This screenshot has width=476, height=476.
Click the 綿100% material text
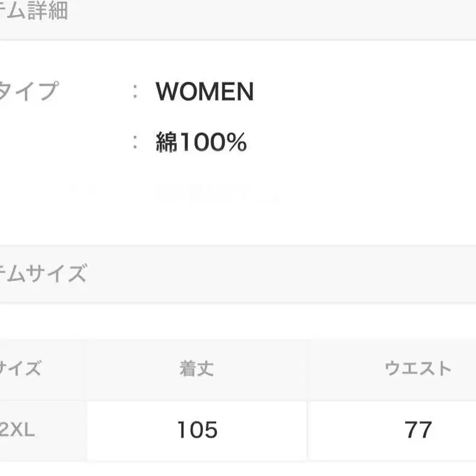[201, 143]
